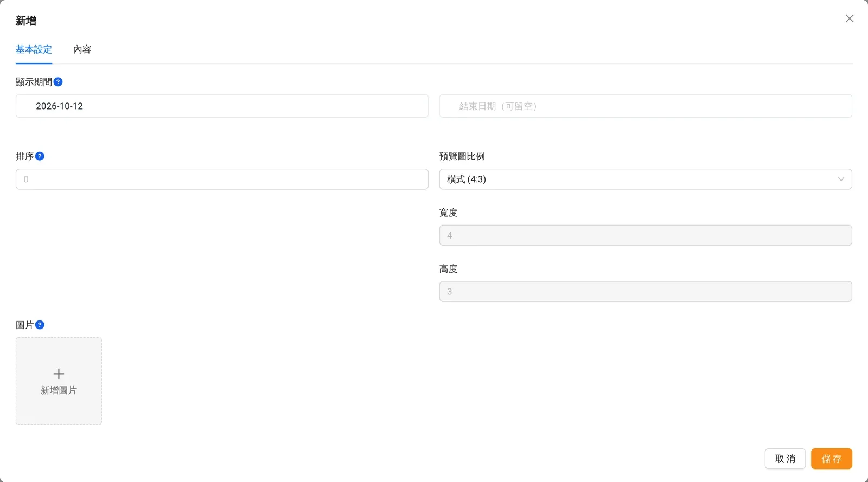
Task: Switch to the 內容 tab
Action: tap(82, 49)
